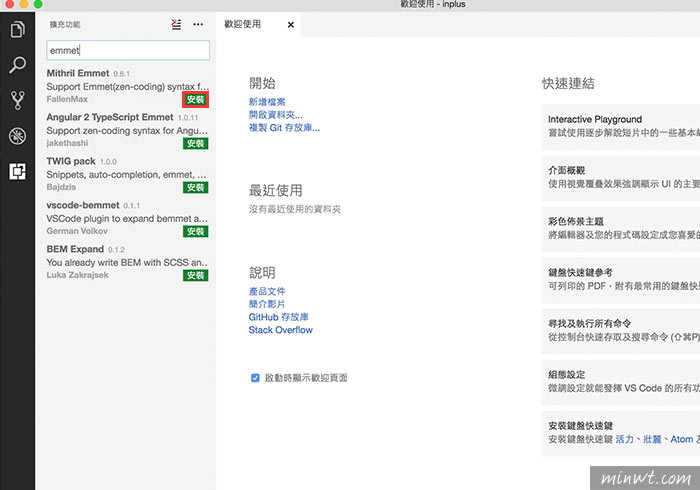Click the 開啟資料夾 link
The width and height of the screenshot is (700, 490).
click(275, 115)
